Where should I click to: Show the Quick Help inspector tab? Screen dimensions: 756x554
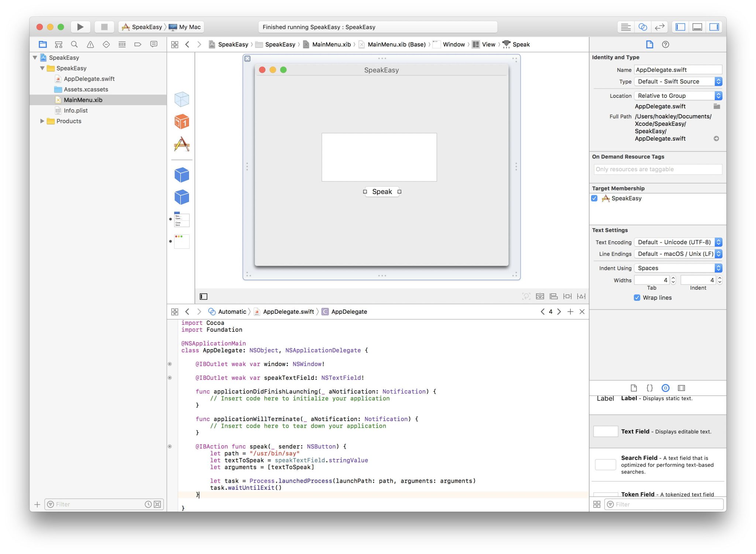[x=666, y=45]
